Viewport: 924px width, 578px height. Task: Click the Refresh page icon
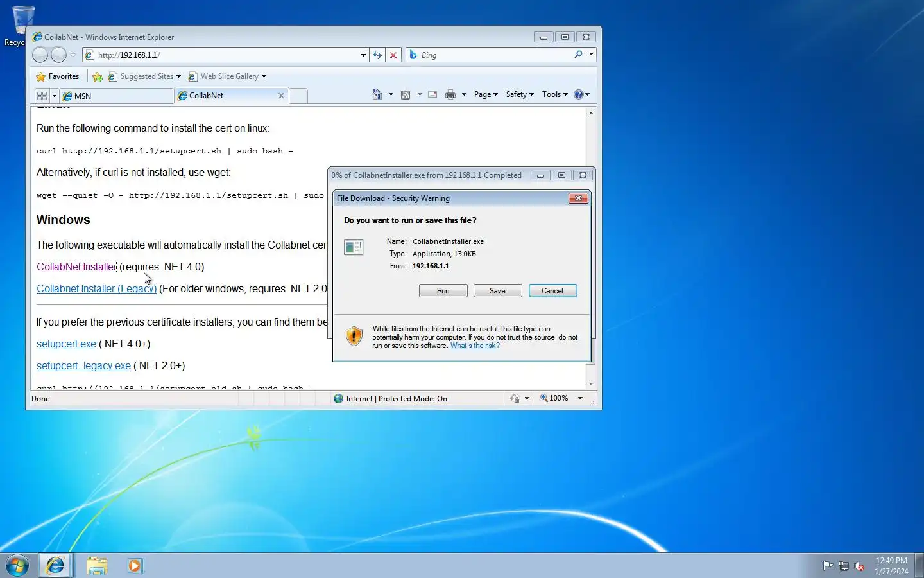[377, 55]
